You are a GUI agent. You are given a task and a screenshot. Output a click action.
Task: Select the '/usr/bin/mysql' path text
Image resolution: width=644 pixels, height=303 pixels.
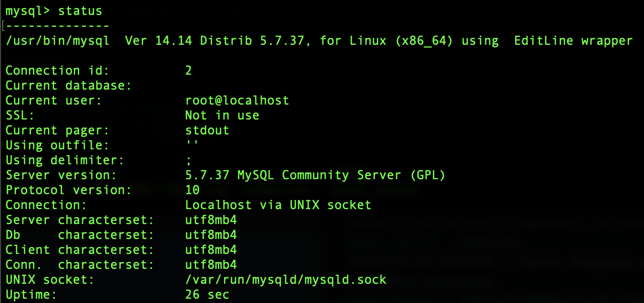[57, 41]
